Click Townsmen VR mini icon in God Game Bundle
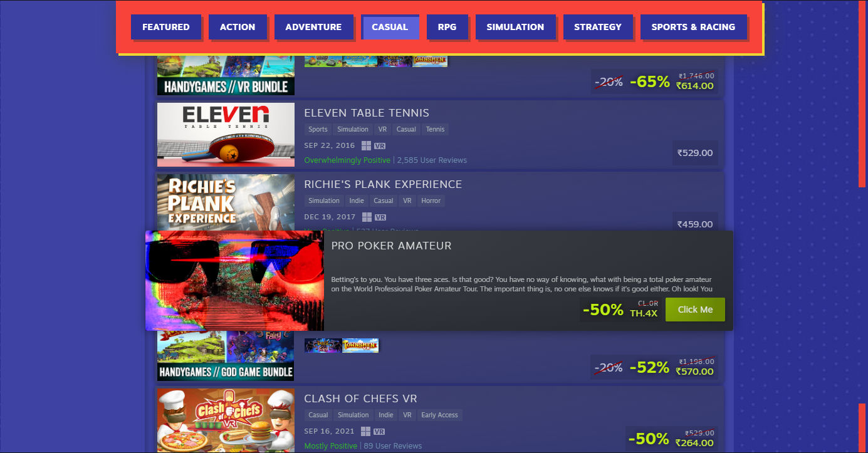 click(360, 345)
